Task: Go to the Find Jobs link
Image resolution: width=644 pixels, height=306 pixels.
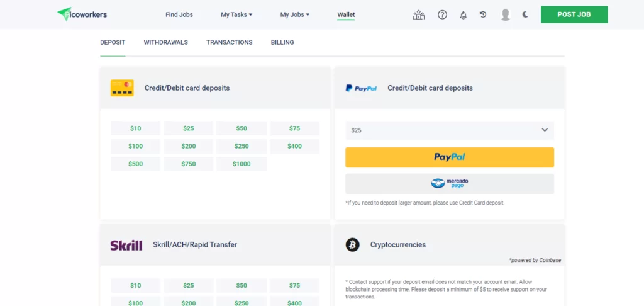Action: click(179, 15)
